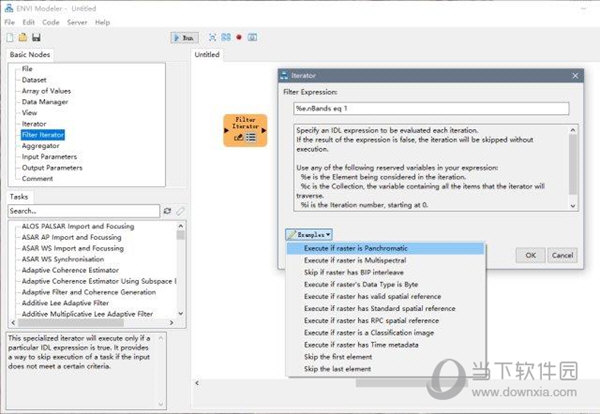Select the Aggregator basic node
600x414 pixels.
[41, 146]
